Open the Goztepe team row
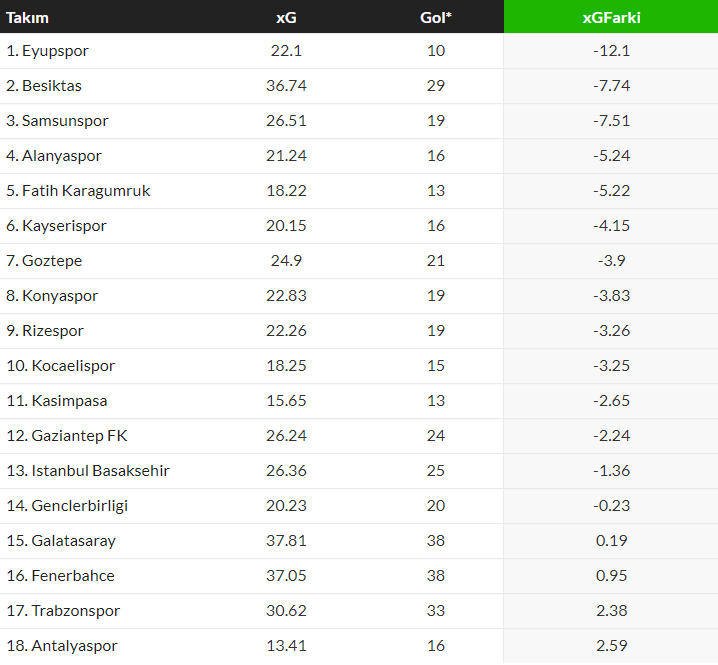This screenshot has width=718, height=665. click(359, 261)
